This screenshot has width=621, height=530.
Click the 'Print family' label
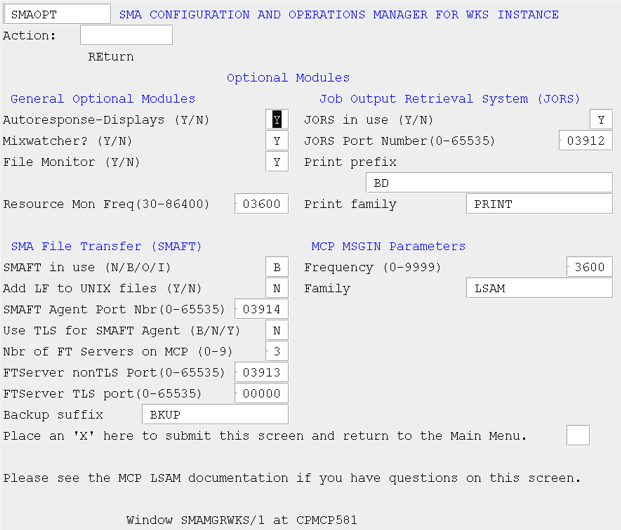[350, 204]
